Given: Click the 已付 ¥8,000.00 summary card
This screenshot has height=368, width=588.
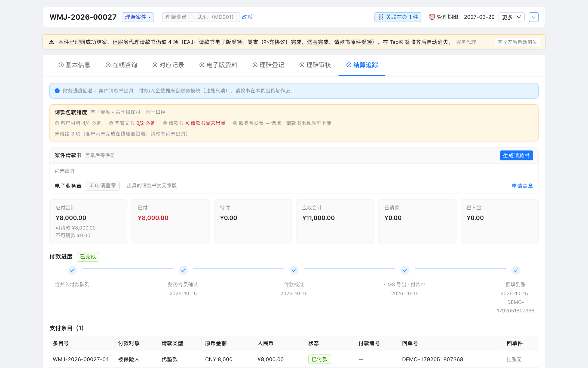Looking at the screenshot, I should tap(171, 222).
